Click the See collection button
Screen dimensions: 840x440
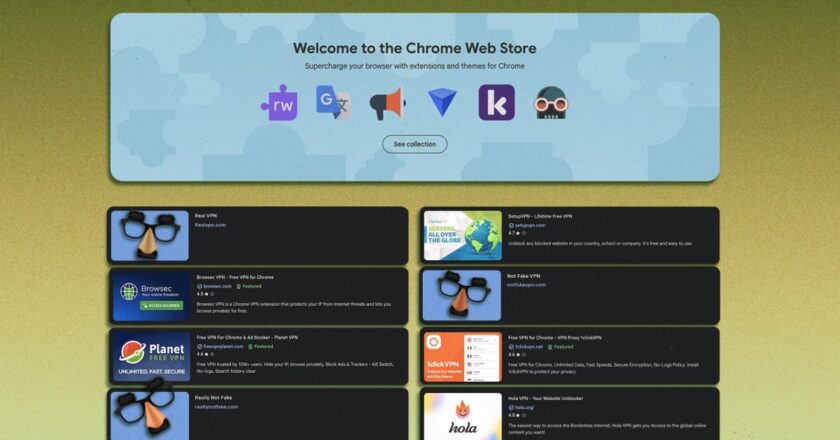click(x=415, y=144)
